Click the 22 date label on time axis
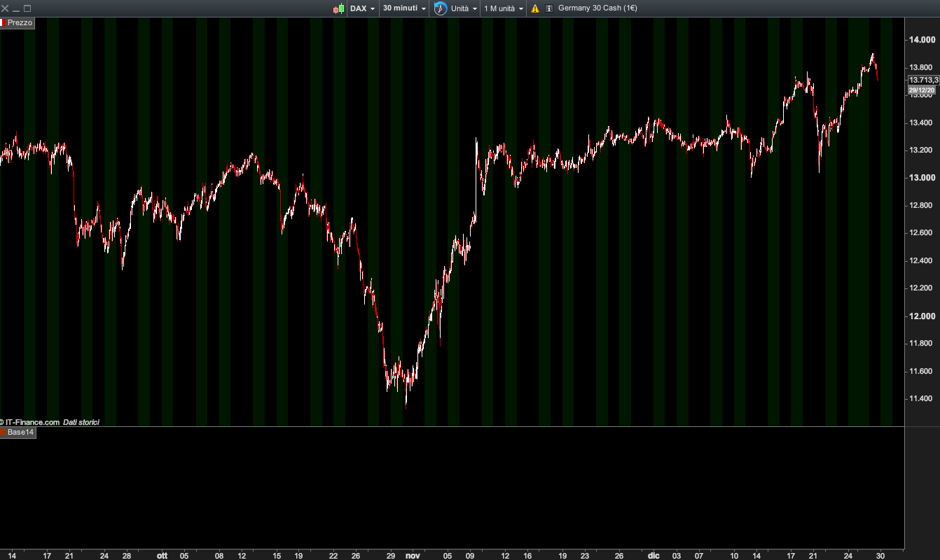This screenshot has width=940, height=560. click(x=333, y=556)
